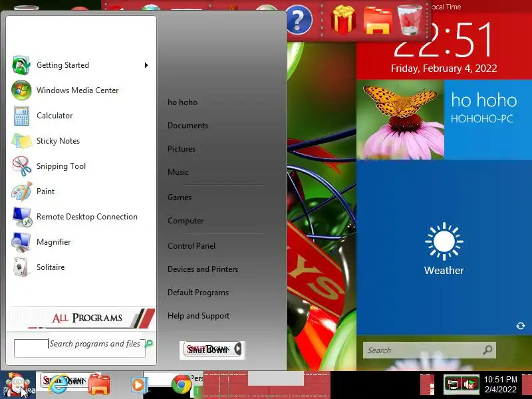Open Remote Desktop Connection
The image size is (532, 399).
pyautogui.click(x=80, y=217)
